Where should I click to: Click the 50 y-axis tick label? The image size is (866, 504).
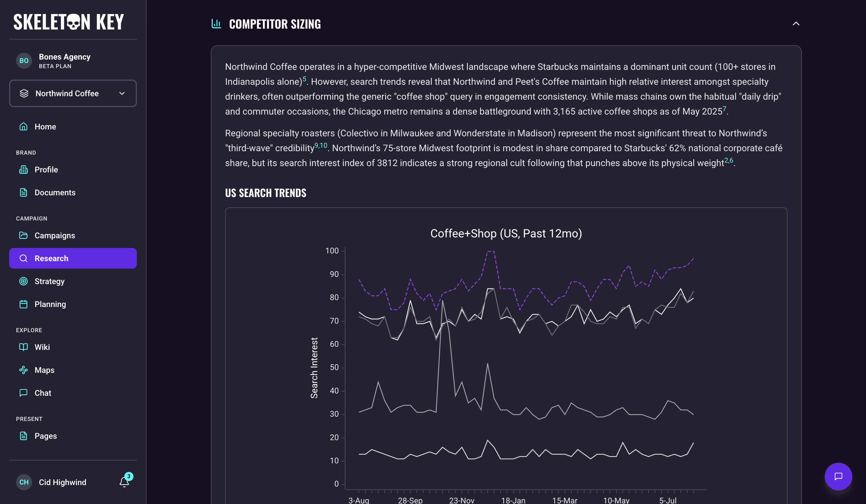pyautogui.click(x=334, y=367)
